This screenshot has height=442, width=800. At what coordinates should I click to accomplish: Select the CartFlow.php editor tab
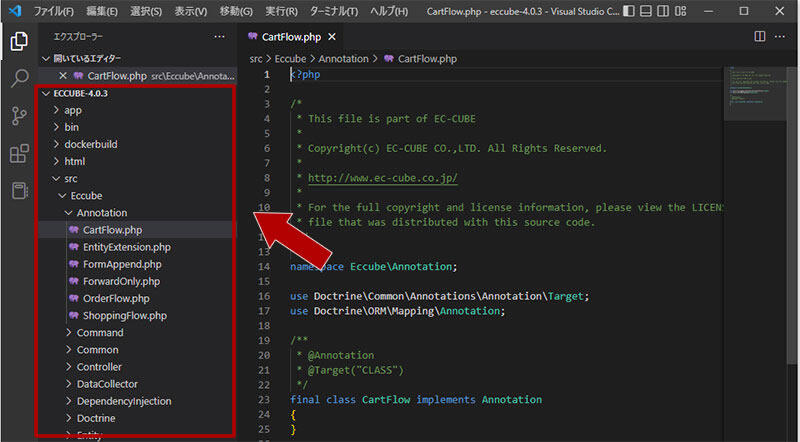click(291, 37)
